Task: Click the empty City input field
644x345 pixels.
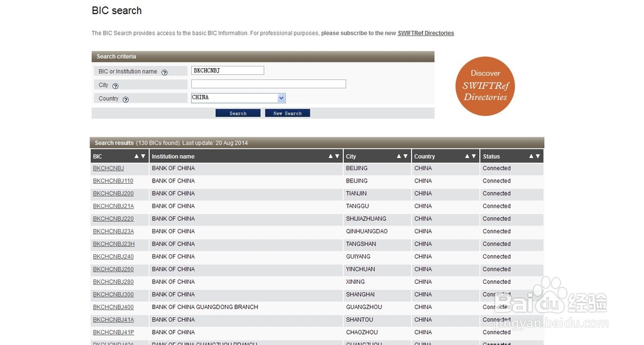Action: click(269, 84)
